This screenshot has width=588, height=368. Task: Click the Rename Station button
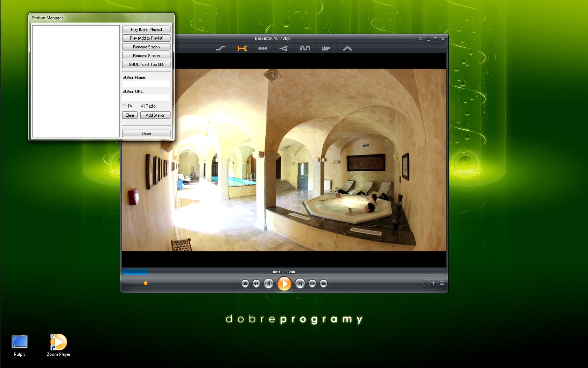click(x=146, y=47)
